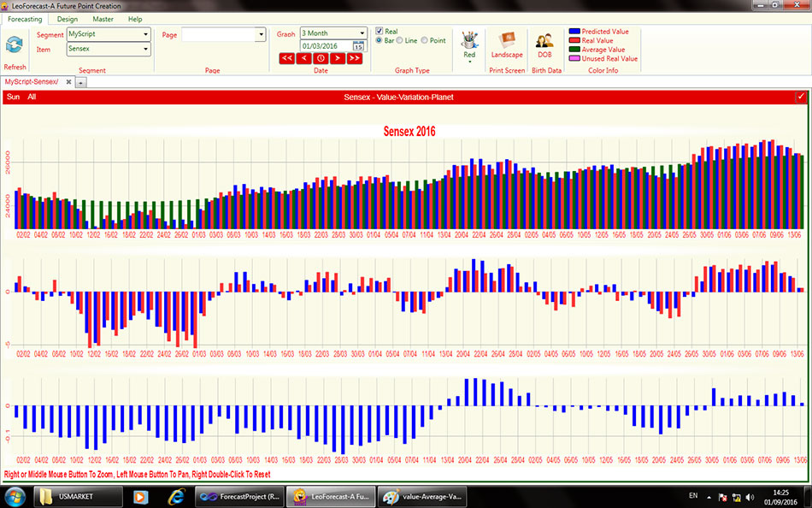Click the Windows Start orb
This screenshot has width=812, height=508.
[x=15, y=497]
